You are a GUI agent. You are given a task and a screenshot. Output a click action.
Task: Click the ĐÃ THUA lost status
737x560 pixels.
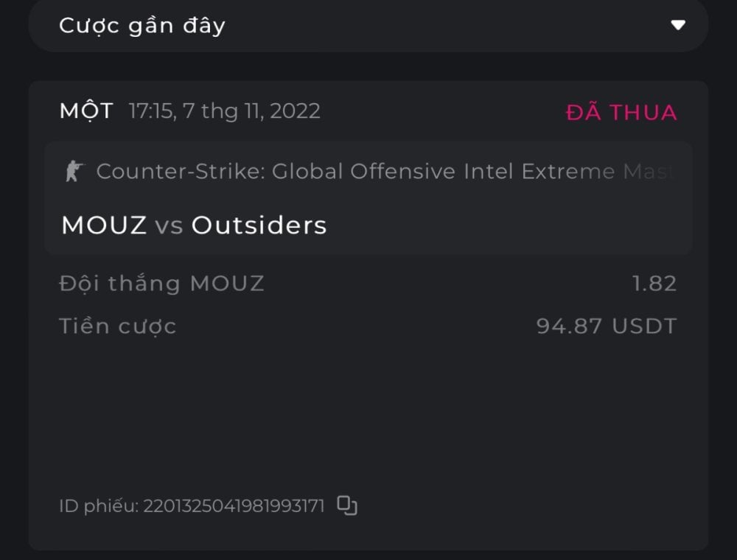tap(621, 112)
